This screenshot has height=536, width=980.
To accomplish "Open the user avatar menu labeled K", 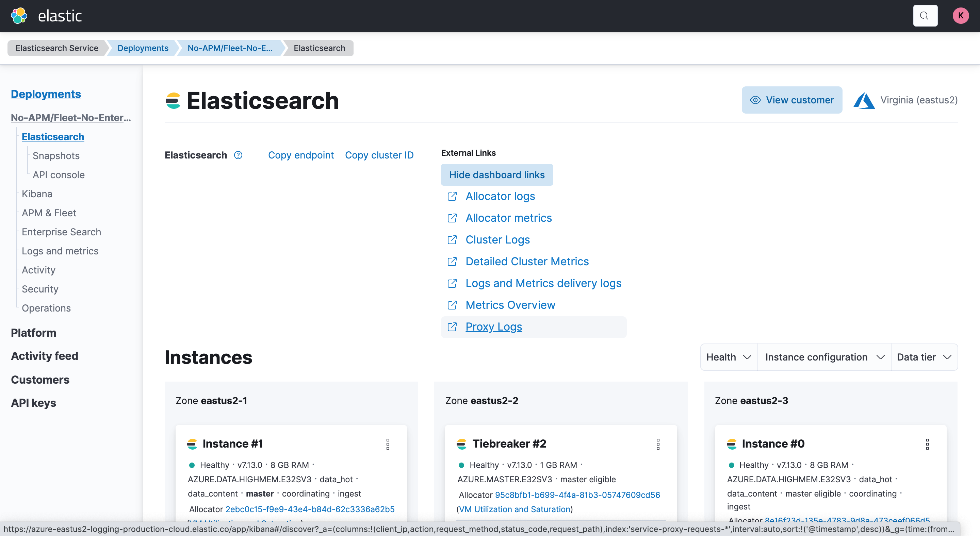I will coord(961,16).
